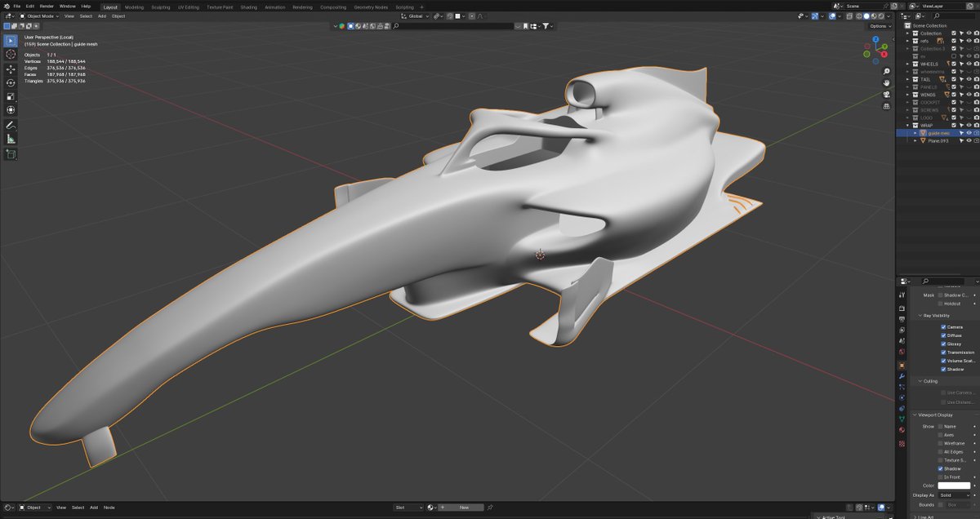Select the Measure tool

point(11,140)
